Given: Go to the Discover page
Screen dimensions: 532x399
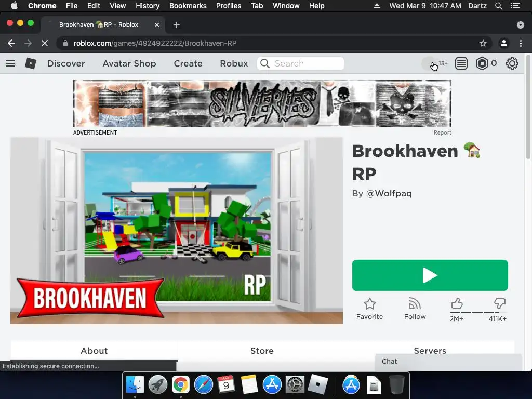Looking at the screenshot, I should click(x=66, y=63).
